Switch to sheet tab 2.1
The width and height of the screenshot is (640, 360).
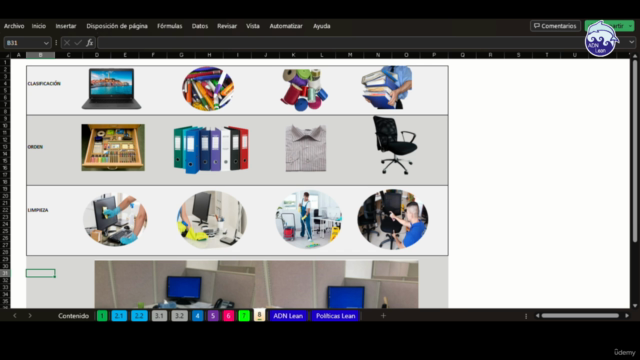point(119,316)
